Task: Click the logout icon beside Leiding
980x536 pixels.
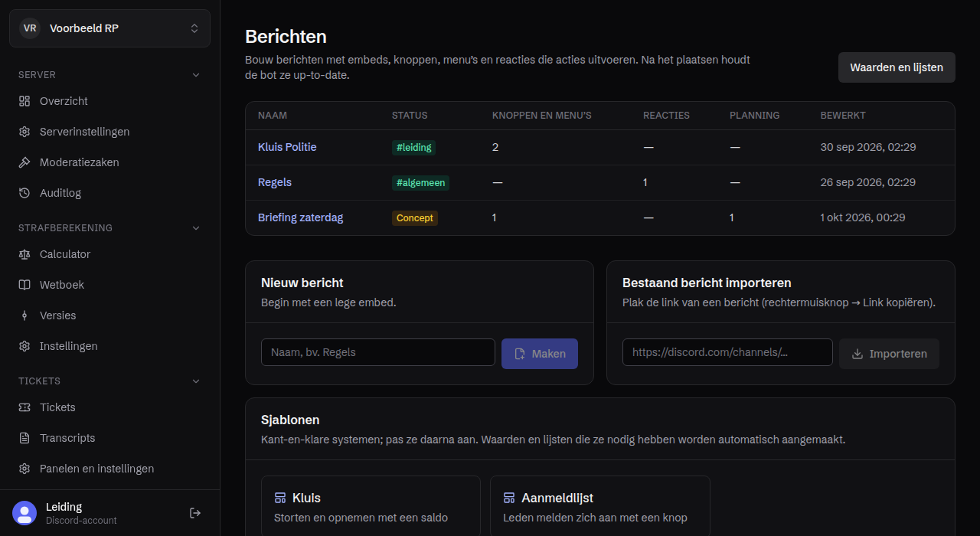Action: coord(195,513)
